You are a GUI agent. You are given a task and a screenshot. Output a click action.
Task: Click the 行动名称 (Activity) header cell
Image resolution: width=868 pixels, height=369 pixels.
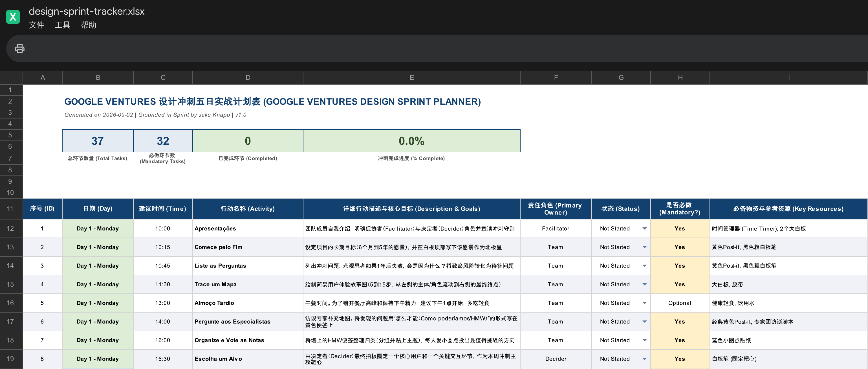pos(248,208)
